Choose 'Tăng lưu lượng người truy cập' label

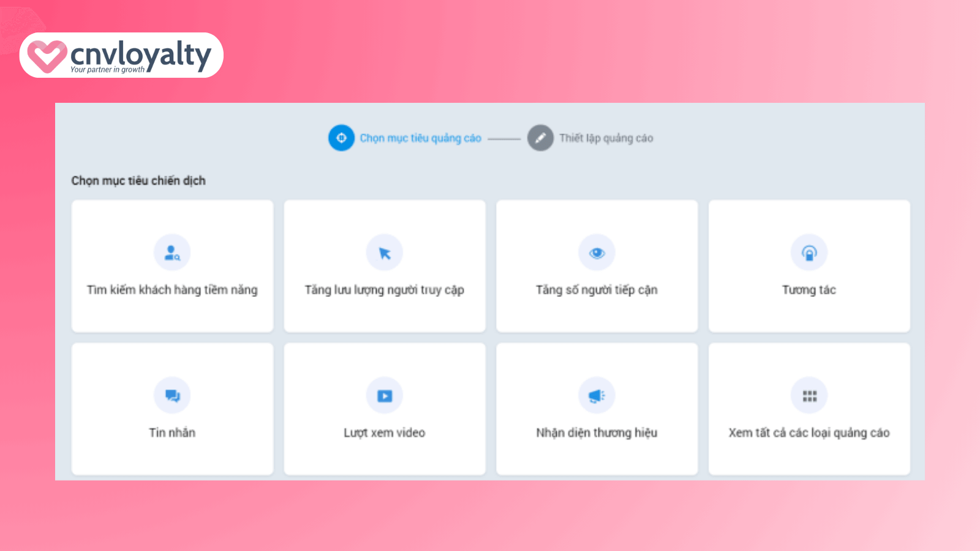(384, 290)
